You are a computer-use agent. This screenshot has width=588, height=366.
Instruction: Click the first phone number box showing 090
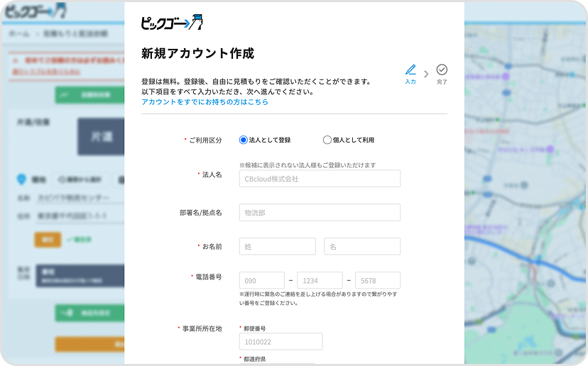point(262,280)
